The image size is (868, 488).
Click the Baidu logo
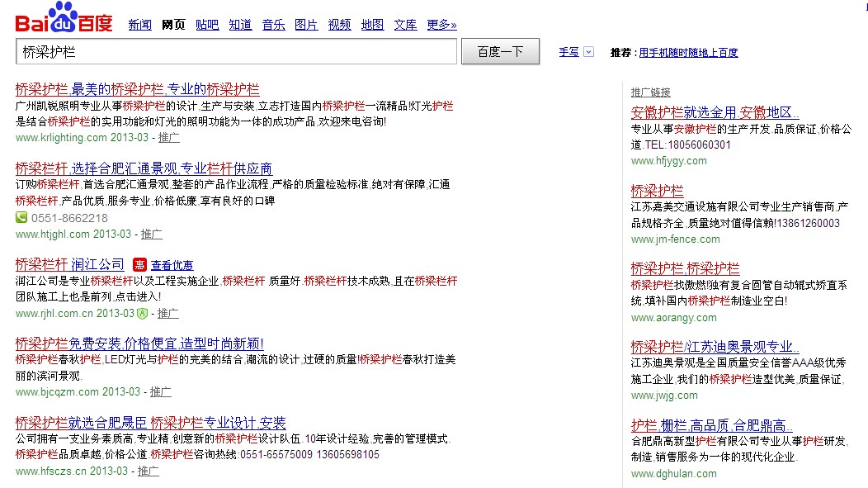[x=64, y=17]
